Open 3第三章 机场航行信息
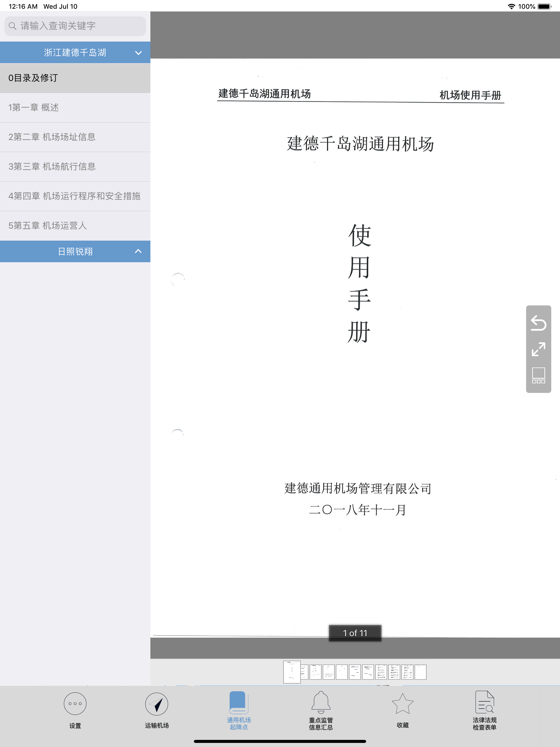Screen dimensions: 560x747 click(x=75, y=167)
